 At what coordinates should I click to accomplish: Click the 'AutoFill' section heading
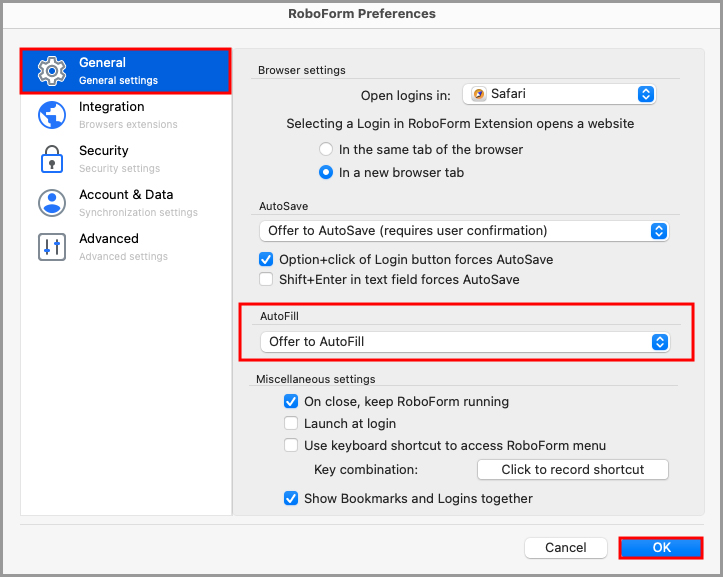(x=279, y=316)
